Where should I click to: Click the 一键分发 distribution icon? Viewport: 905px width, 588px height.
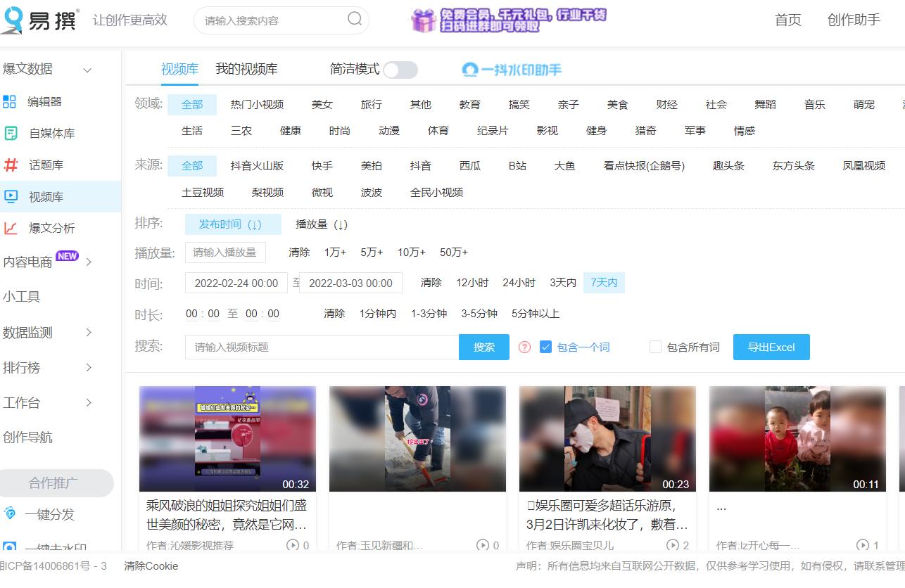tap(10, 514)
